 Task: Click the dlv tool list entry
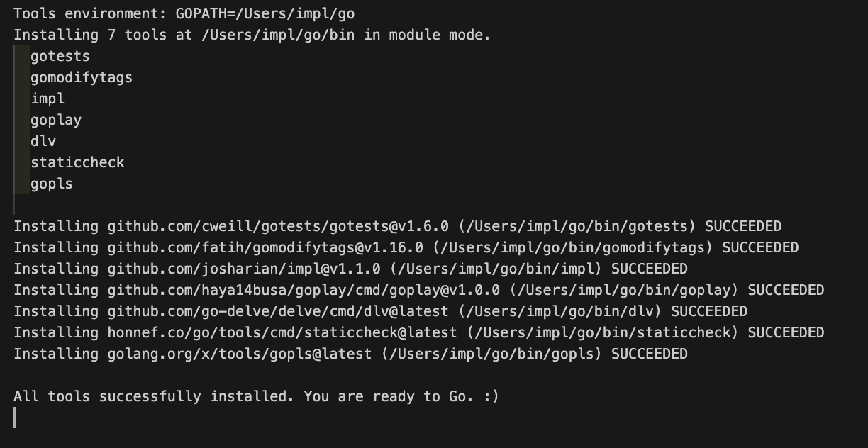[43, 141]
